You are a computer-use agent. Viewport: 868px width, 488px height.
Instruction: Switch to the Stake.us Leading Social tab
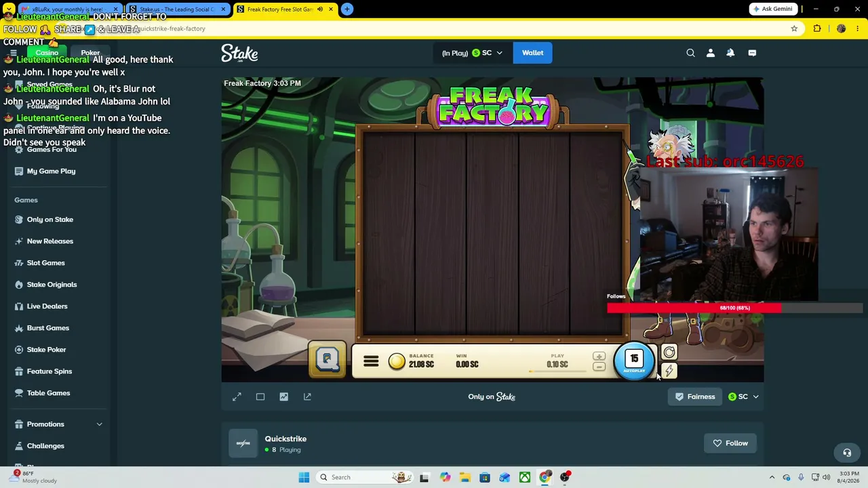click(x=177, y=9)
